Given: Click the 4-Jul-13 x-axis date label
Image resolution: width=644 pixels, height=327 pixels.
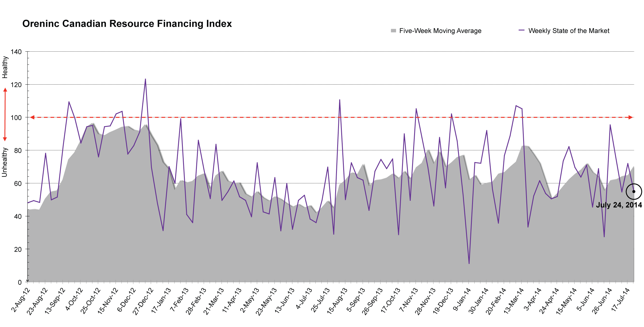Looking at the screenshot, I should coord(304,298).
